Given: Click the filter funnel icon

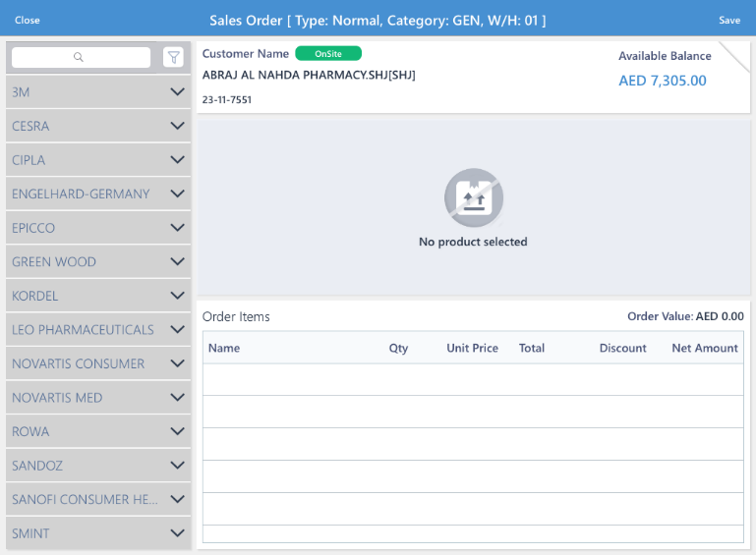Looking at the screenshot, I should (173, 57).
